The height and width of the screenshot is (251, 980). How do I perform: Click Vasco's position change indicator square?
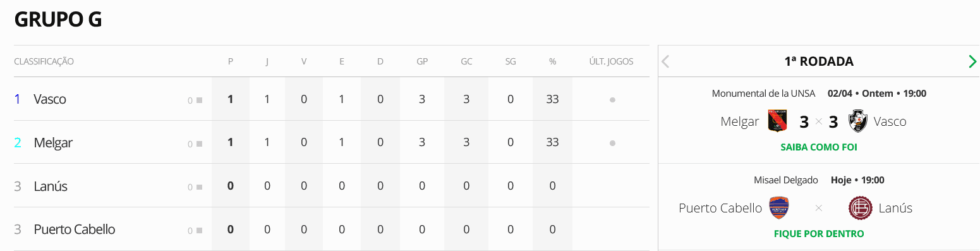tap(199, 100)
